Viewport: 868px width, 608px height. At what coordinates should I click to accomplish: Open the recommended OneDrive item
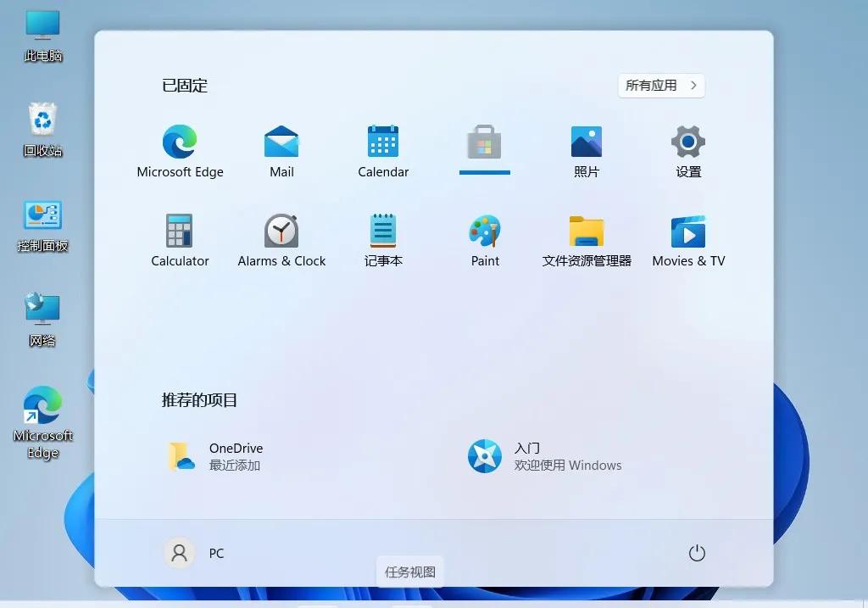tap(215, 456)
